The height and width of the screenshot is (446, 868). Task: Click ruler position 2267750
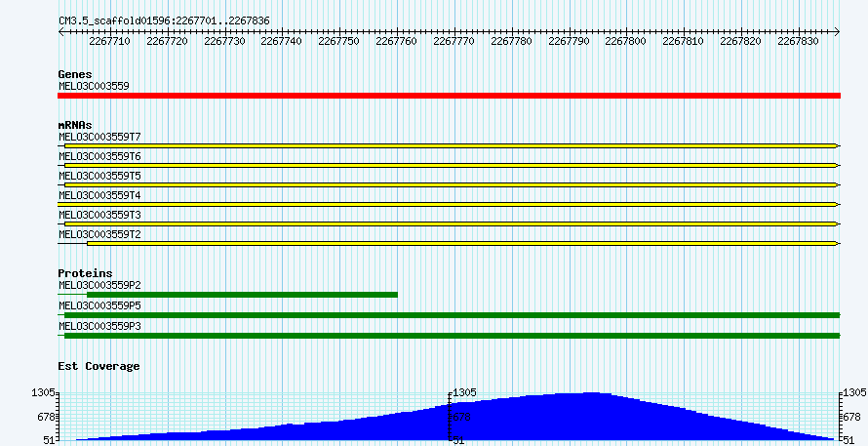(x=339, y=41)
